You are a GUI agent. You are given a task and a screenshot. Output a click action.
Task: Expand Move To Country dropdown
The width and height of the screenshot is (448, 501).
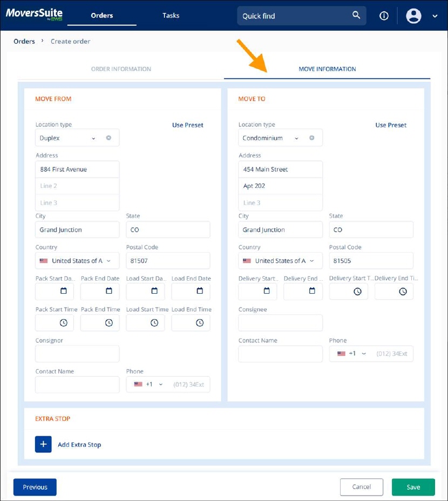pyautogui.click(x=311, y=261)
